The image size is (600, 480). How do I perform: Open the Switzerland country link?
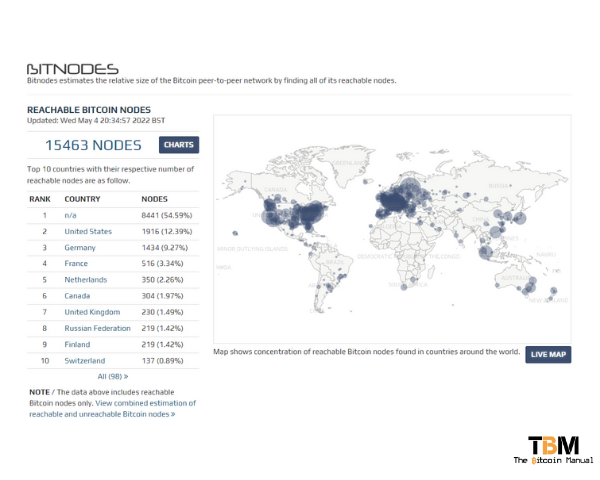85,361
